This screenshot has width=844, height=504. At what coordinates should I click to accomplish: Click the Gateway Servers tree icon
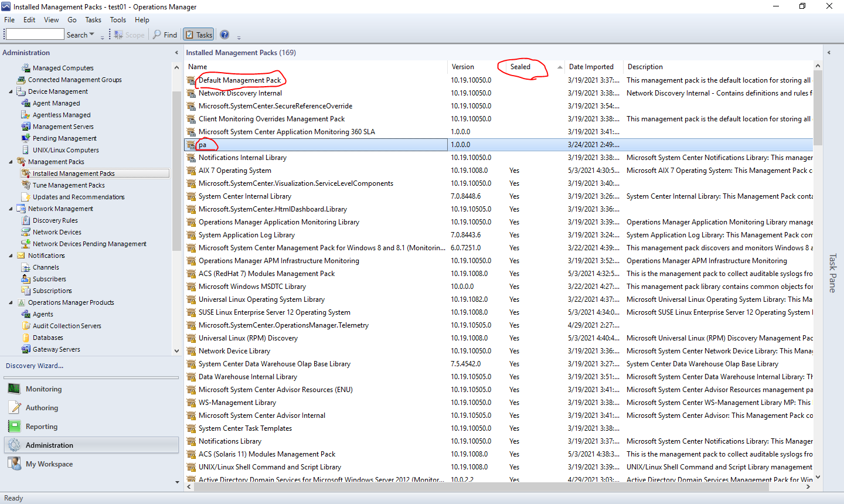(26, 349)
